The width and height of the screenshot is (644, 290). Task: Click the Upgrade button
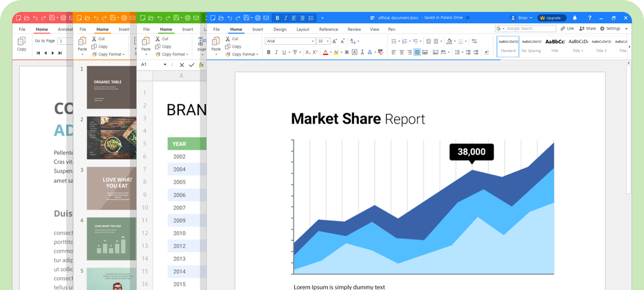click(x=552, y=18)
